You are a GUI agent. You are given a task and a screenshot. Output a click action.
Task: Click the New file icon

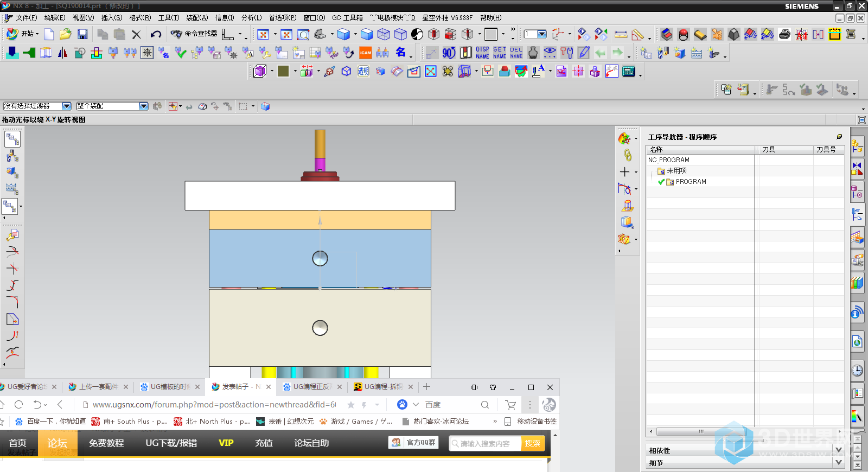[x=49, y=34]
